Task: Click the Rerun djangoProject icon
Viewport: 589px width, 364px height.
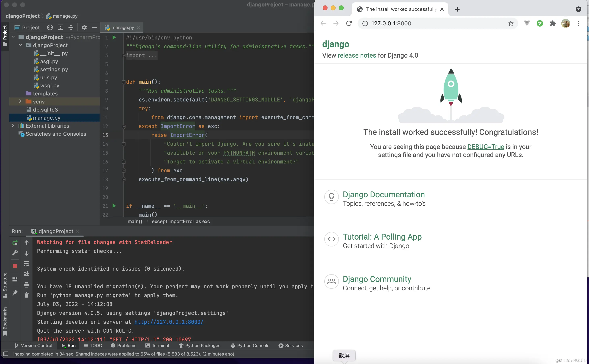Action: [15, 243]
